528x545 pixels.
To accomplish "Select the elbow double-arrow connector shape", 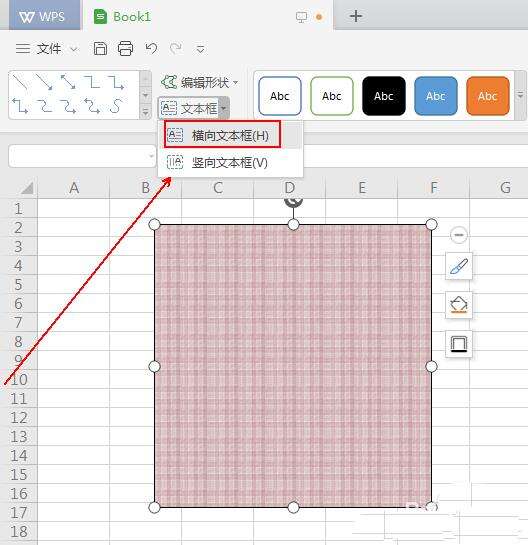I will coord(20,106).
